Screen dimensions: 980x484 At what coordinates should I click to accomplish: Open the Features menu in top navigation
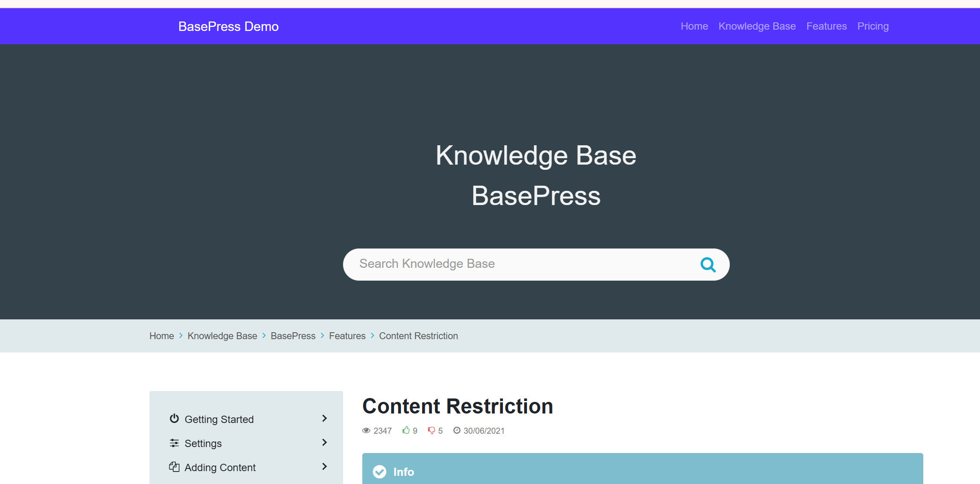(826, 26)
